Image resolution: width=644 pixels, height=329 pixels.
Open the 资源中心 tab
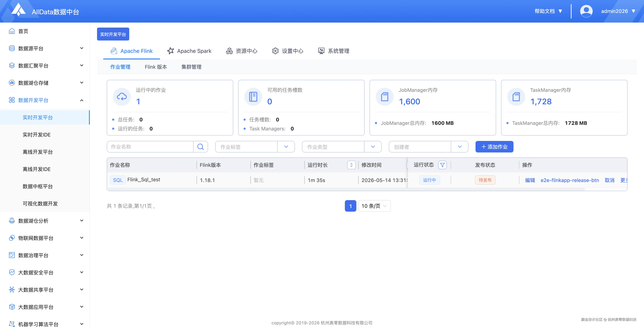(x=241, y=51)
